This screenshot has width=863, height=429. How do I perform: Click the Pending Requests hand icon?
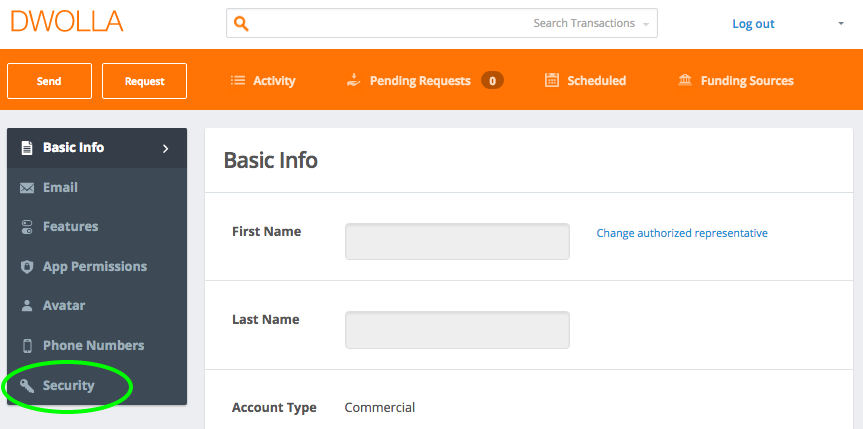(x=353, y=81)
